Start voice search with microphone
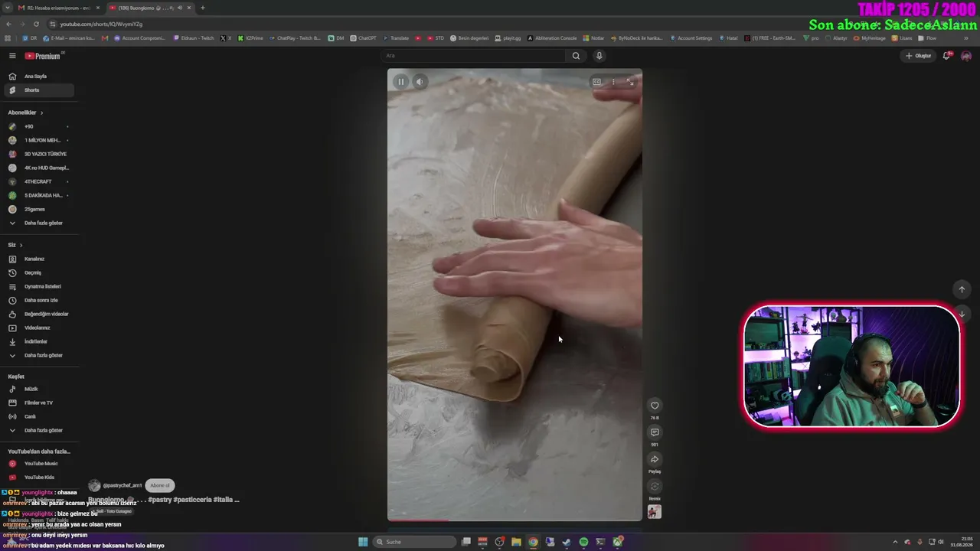980x551 pixels. 599,56
